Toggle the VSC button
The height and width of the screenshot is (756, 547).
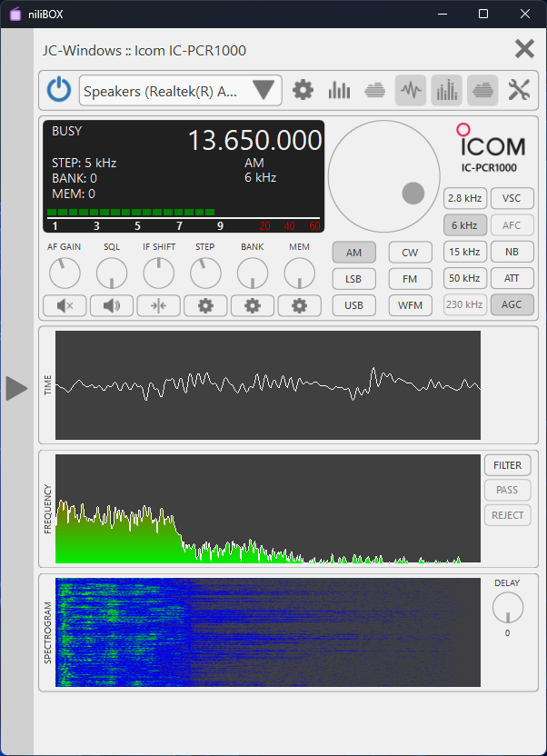[x=512, y=198]
